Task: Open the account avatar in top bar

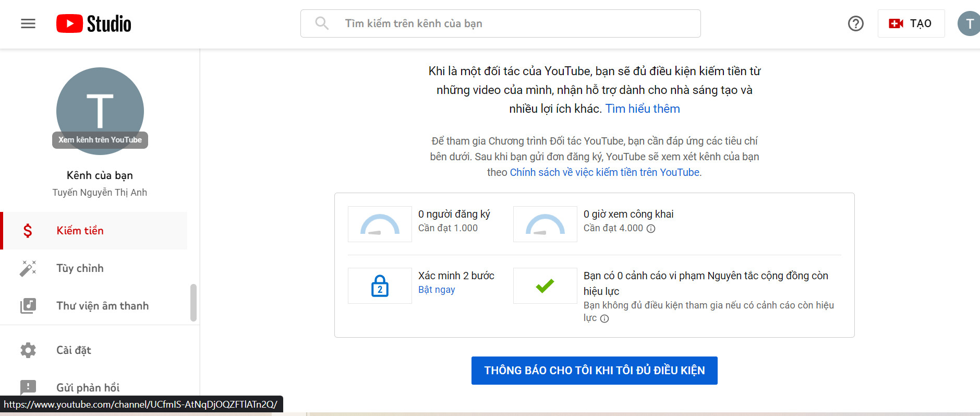Action: (x=969, y=23)
